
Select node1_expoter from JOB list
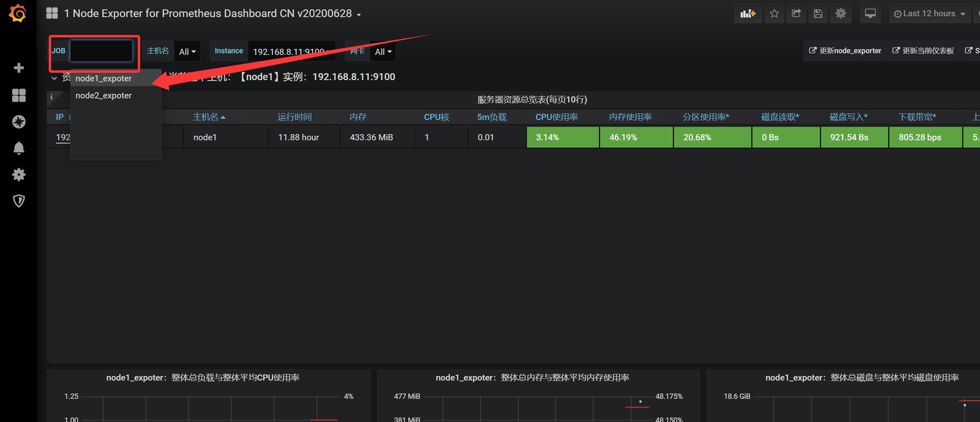116,78
